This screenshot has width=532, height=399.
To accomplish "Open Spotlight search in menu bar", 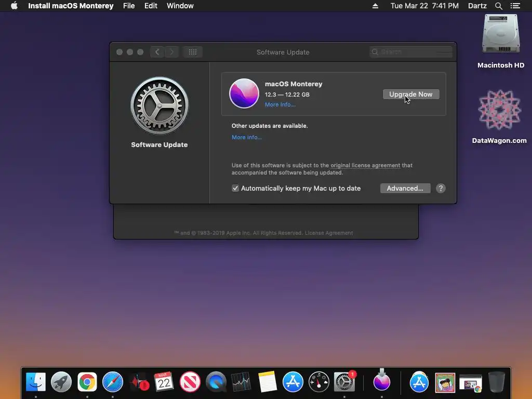I will coord(498,6).
